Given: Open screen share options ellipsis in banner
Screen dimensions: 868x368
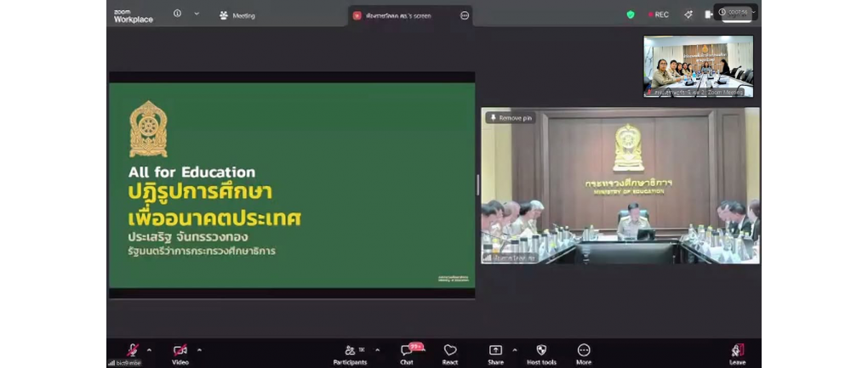Looking at the screenshot, I should pyautogui.click(x=464, y=15).
